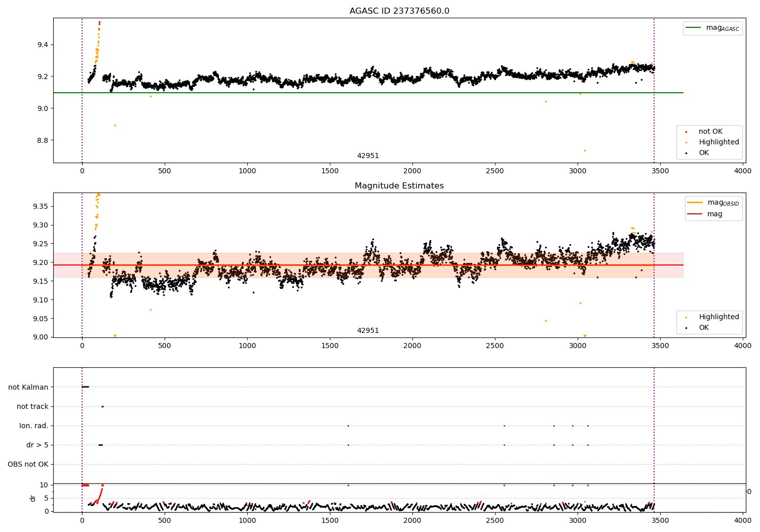Image resolution: width=760 pixels, height=532 pixels.
Task: Click the "9.4" y-axis tick label
Action: pyautogui.click(x=43, y=45)
